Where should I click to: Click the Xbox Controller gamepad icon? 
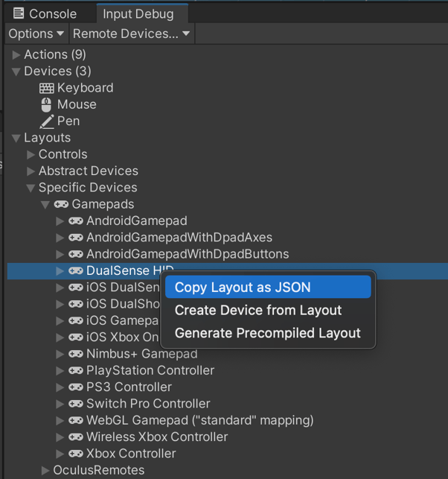tap(76, 454)
